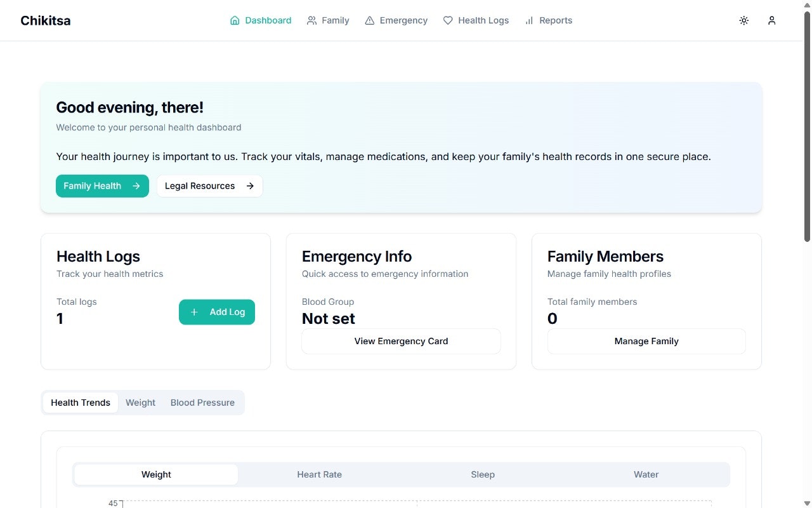The width and height of the screenshot is (812, 508).
Task: Open the Reports menu item
Action: coord(548,20)
